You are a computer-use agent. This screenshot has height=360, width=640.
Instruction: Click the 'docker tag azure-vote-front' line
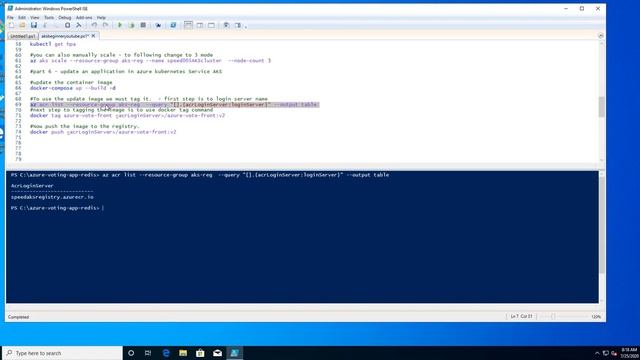click(x=127, y=116)
